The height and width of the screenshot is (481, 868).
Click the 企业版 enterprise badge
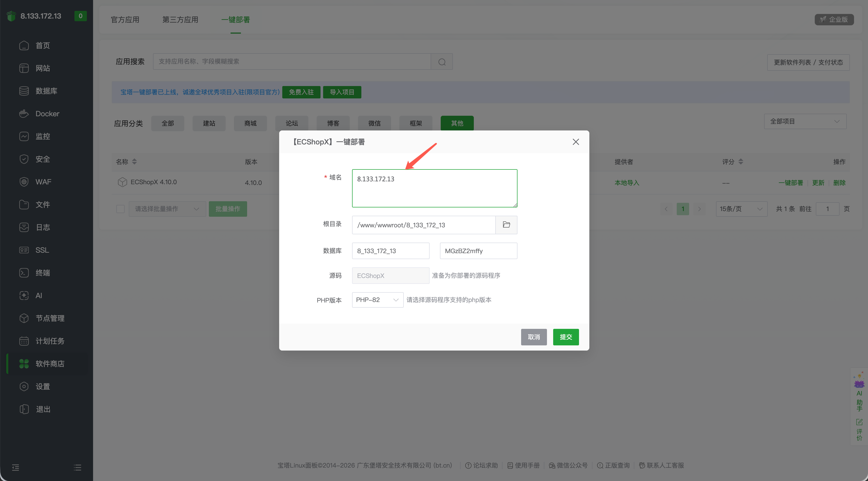tap(834, 20)
